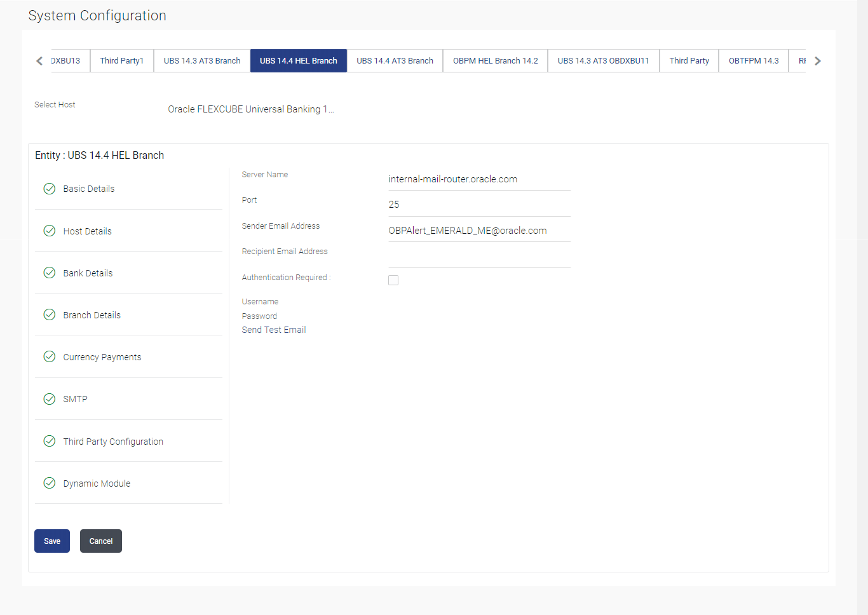
Task: Click the SMTP checkmark icon
Action: point(50,399)
